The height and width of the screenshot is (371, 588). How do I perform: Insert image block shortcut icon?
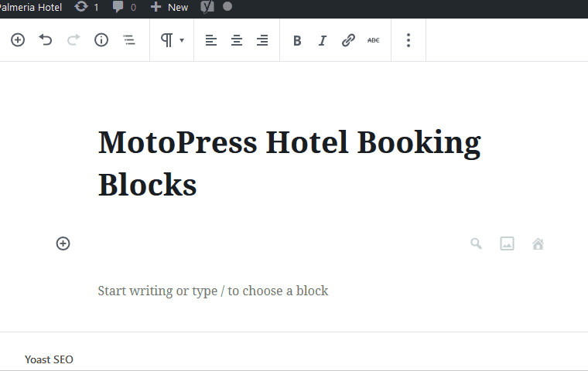point(507,243)
